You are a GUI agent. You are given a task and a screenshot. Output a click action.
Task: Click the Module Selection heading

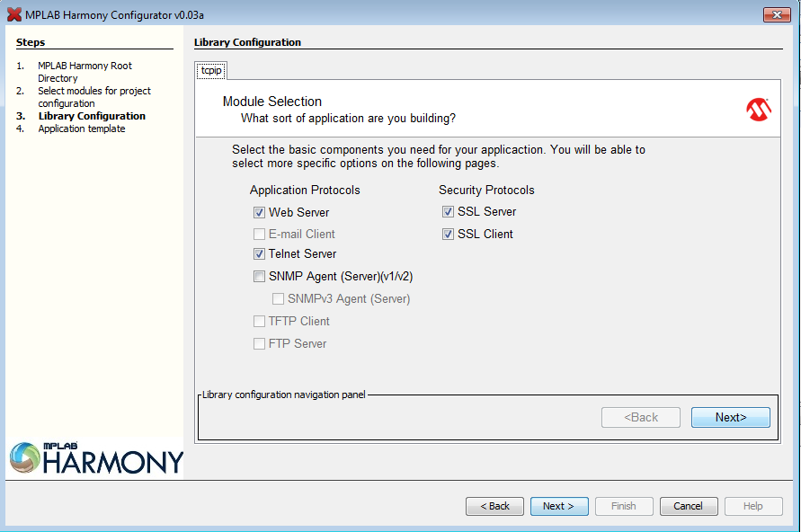click(272, 101)
